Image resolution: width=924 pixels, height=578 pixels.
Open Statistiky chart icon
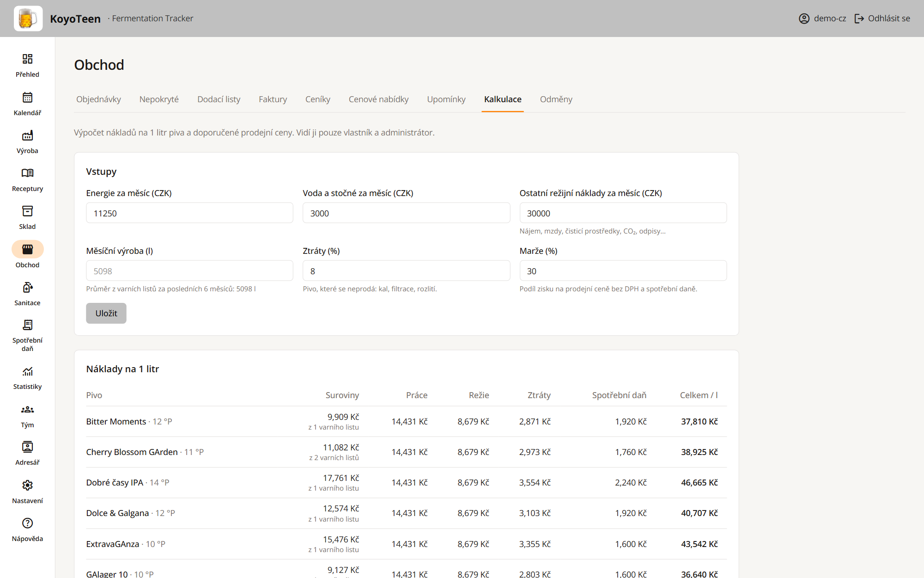tap(27, 371)
